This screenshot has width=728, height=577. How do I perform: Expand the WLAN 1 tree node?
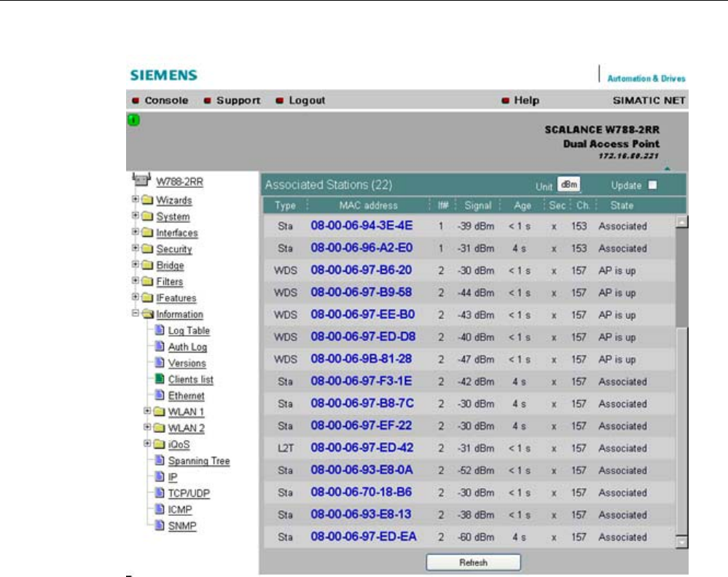click(147, 411)
